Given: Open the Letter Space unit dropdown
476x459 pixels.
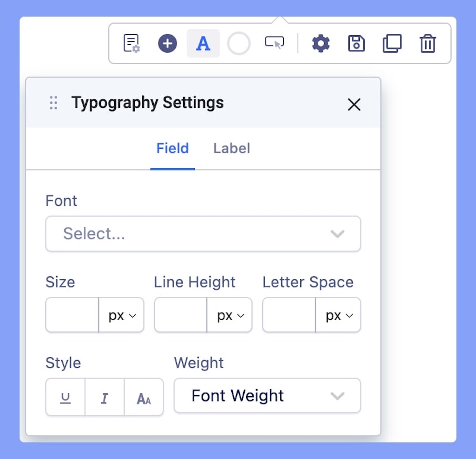Looking at the screenshot, I should click(339, 315).
